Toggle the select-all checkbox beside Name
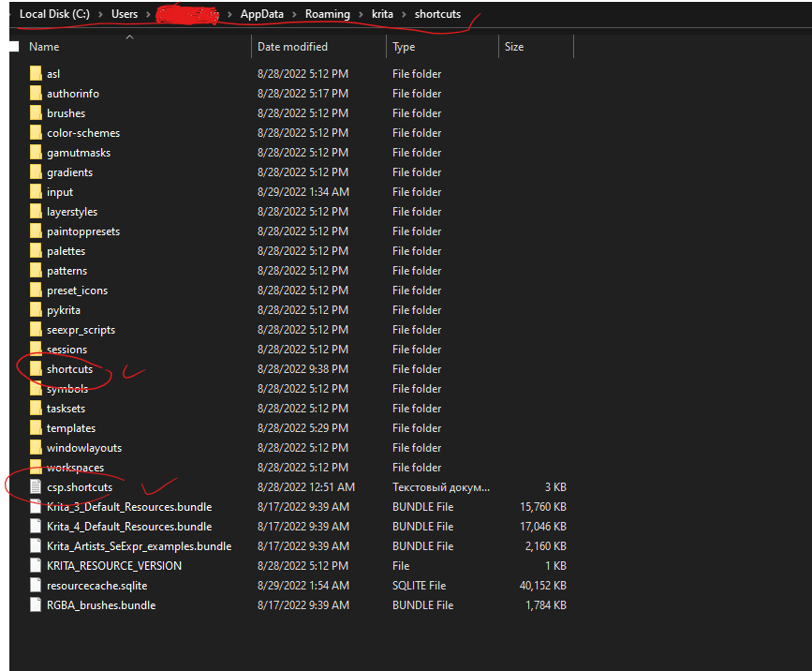Screen dimensions: 812x671 pos(14,47)
